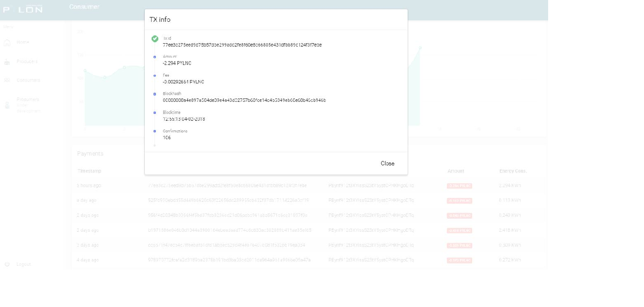The height and width of the screenshot is (307, 644).
Task: Go to Home in the side menu
Action: point(23,42)
